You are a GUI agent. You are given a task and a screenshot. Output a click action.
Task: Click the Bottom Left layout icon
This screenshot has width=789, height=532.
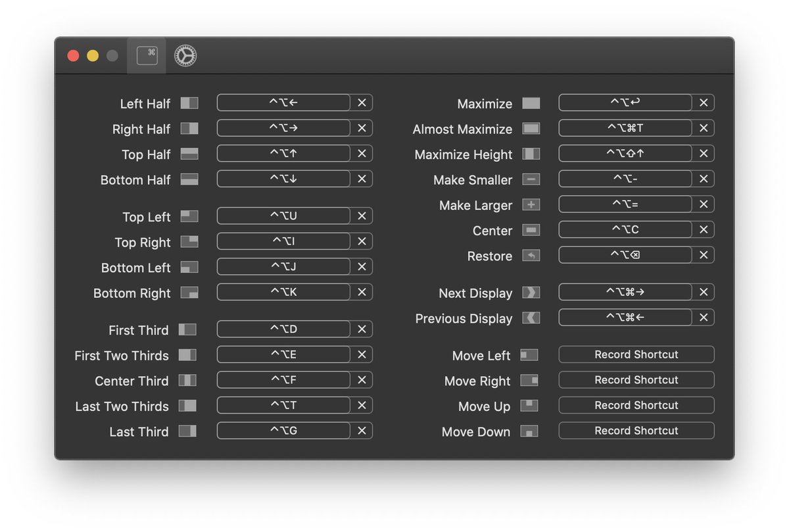189,267
